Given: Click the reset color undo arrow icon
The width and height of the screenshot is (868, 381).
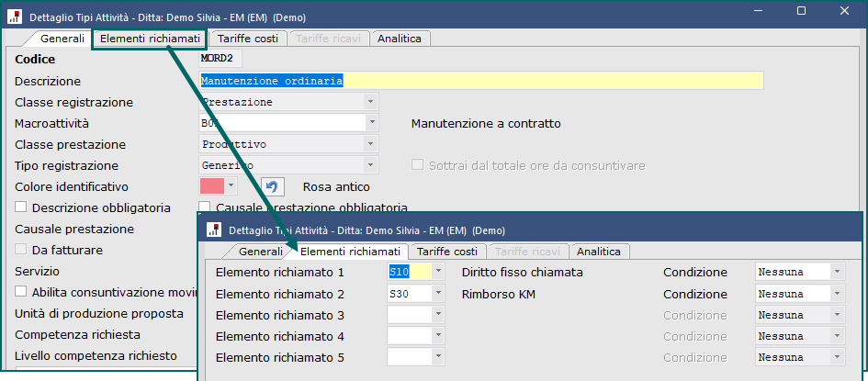Looking at the screenshot, I should (x=273, y=186).
